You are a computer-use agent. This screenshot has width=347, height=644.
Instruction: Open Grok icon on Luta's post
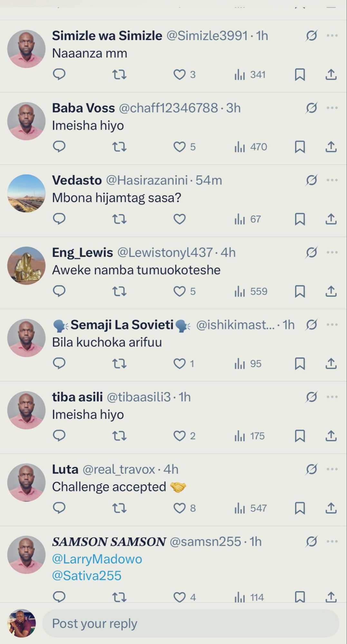click(x=312, y=469)
